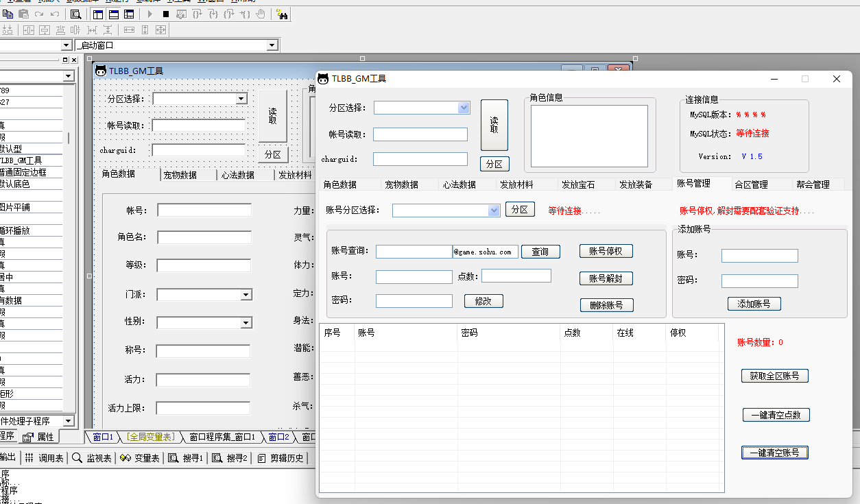Expand the _启动窗口 dropdown list
The height and width of the screenshot is (504, 860).
point(272,45)
